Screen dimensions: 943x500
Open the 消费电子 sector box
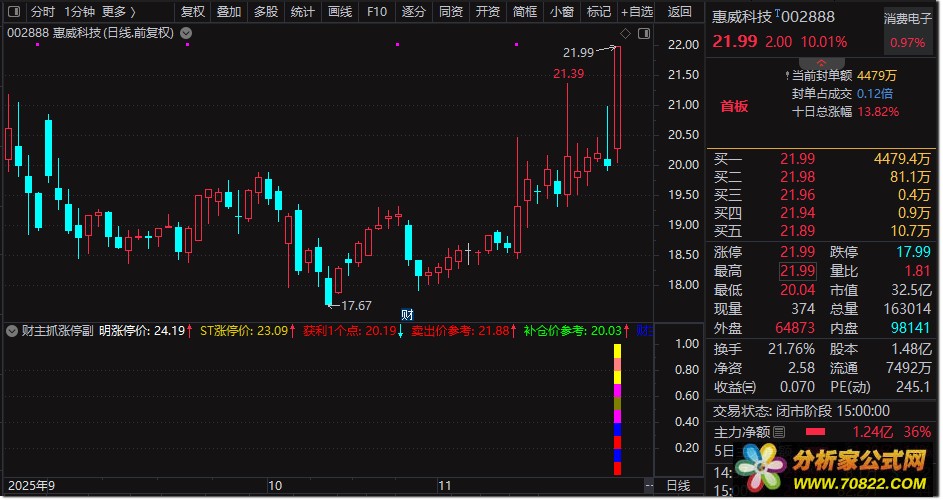click(x=908, y=31)
